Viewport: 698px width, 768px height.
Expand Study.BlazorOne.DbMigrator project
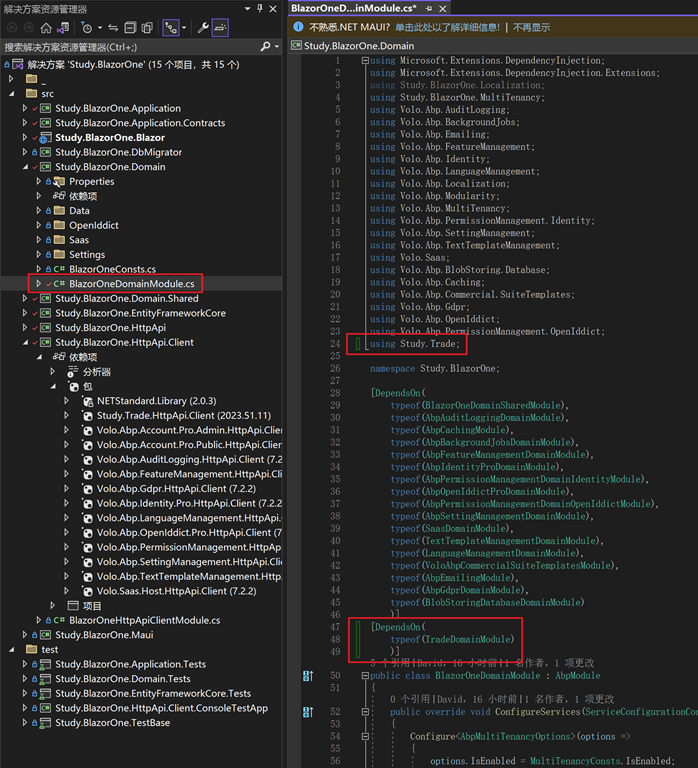tap(24, 152)
